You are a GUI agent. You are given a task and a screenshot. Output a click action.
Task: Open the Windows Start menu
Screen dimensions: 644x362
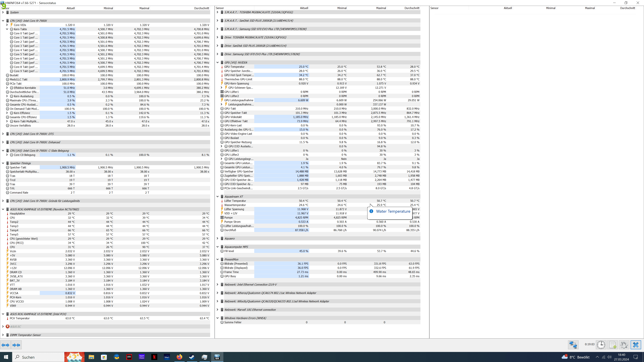(6, 357)
